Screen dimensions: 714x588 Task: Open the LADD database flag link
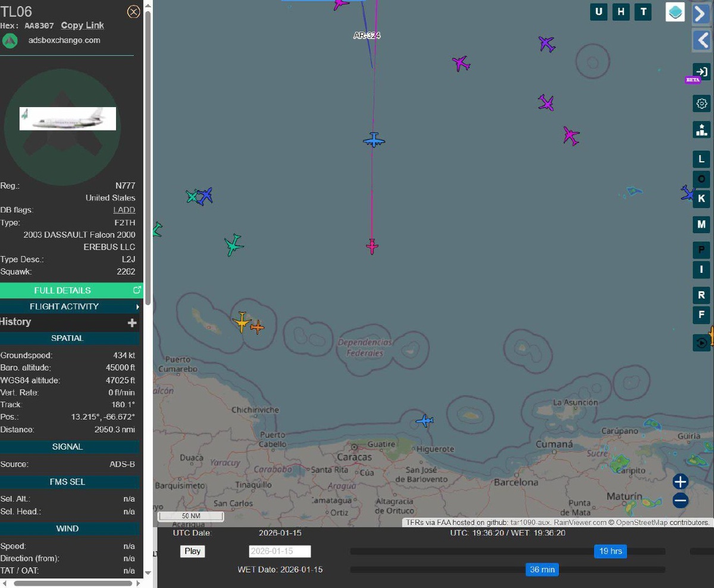[124, 210]
